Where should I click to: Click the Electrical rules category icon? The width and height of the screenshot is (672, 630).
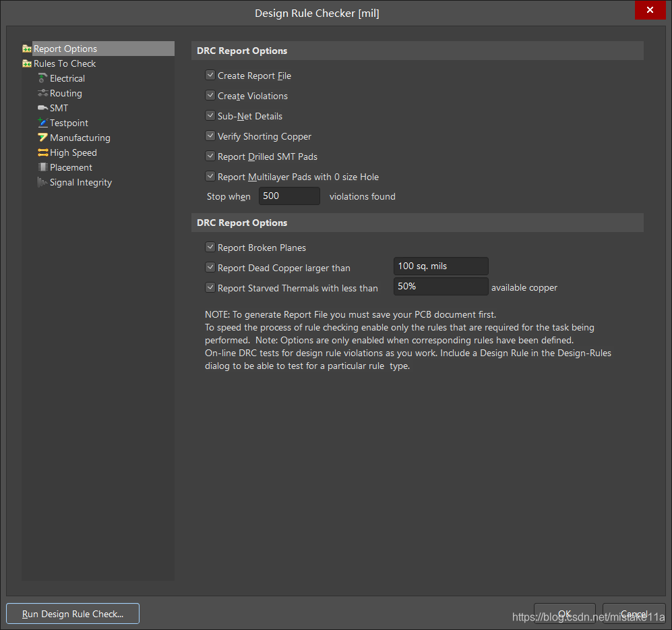coord(43,78)
